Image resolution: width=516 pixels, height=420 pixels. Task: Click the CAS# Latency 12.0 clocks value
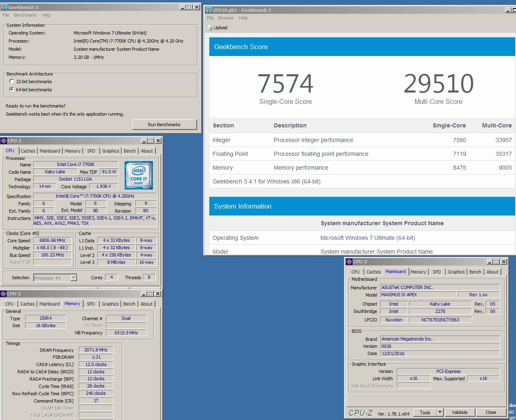(x=96, y=364)
